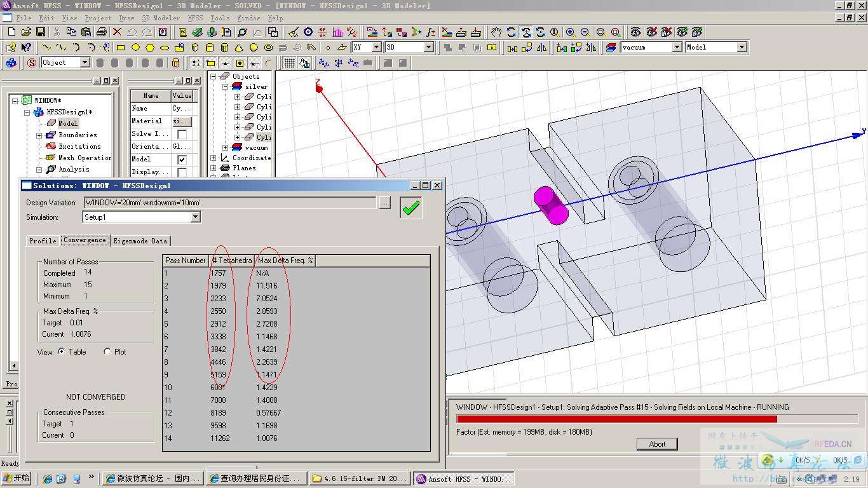Viewport: 868px width, 488px height.
Task: Open the Model type dropdown
Action: 742,47
